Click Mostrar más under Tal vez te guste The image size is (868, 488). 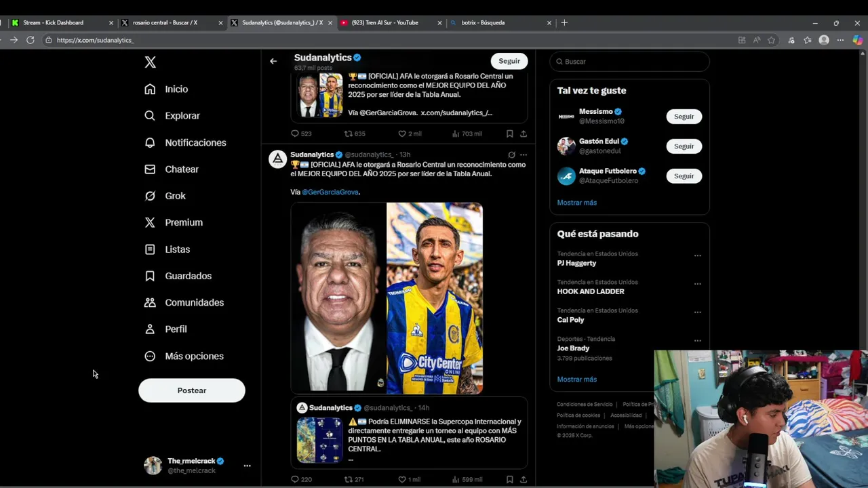(x=577, y=203)
